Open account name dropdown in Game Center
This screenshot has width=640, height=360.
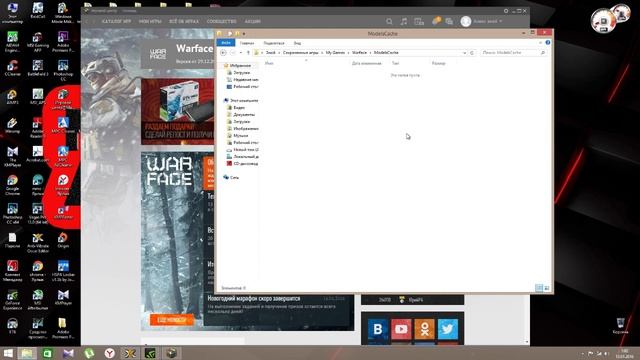pos(488,21)
